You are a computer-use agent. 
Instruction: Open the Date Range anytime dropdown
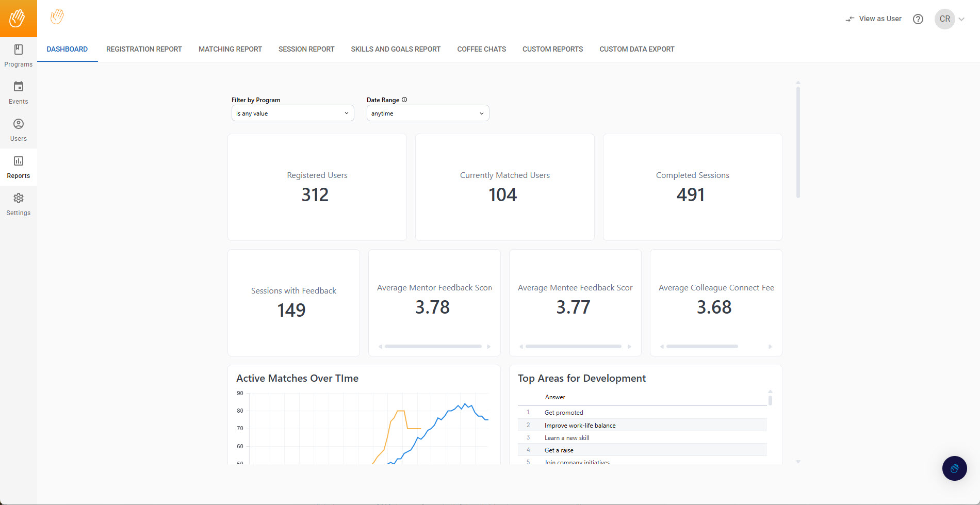[x=428, y=113]
